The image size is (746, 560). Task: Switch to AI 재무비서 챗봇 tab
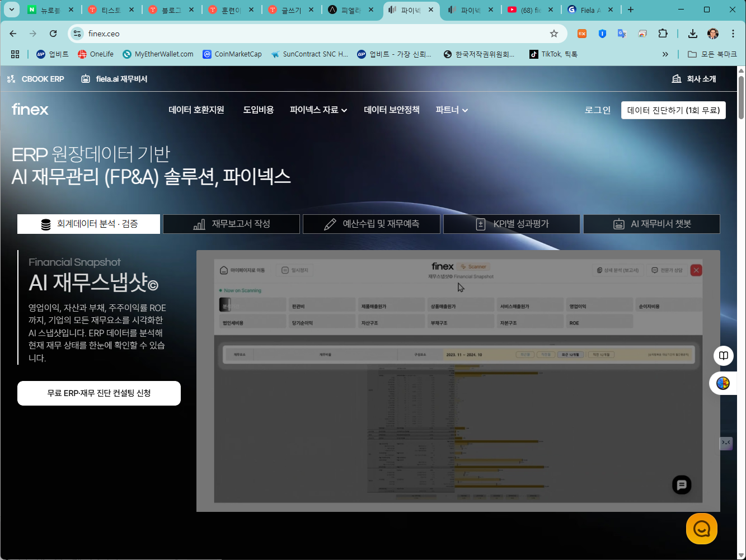point(652,224)
